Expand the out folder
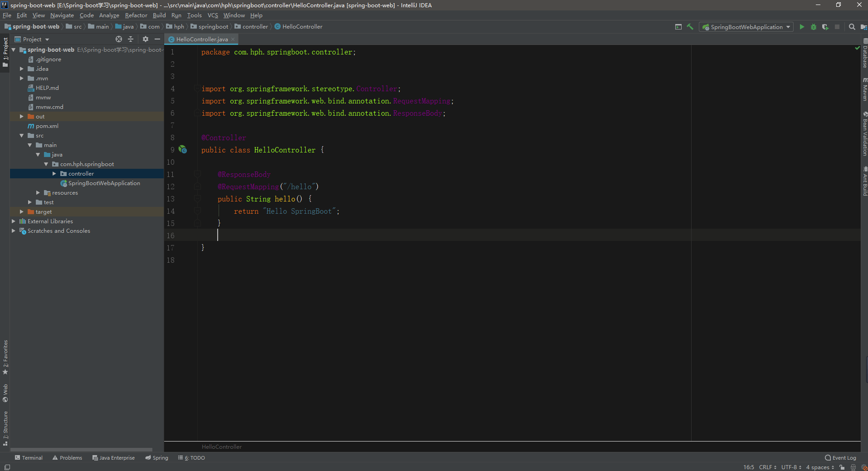 pyautogui.click(x=21, y=117)
